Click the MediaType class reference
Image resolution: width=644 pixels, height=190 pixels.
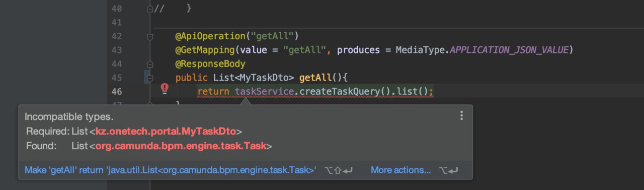421,50
